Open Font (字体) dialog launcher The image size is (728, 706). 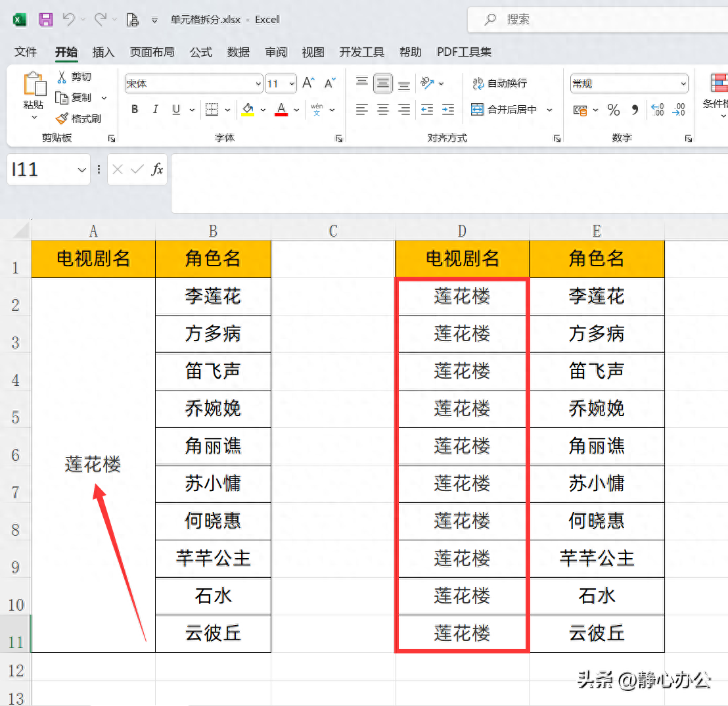point(339,139)
